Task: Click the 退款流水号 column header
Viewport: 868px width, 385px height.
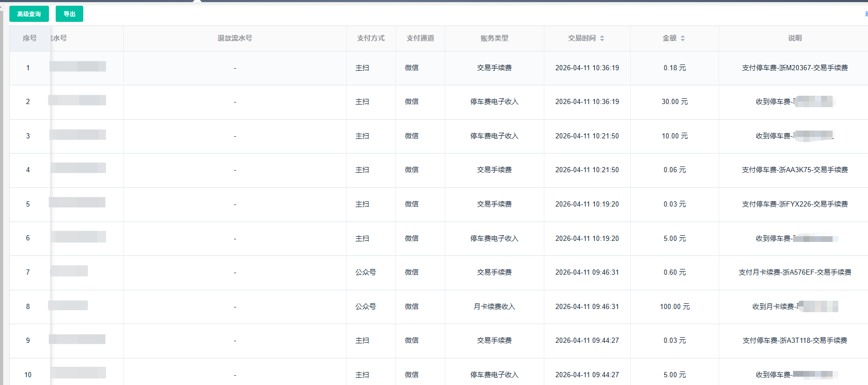Action: pos(235,38)
